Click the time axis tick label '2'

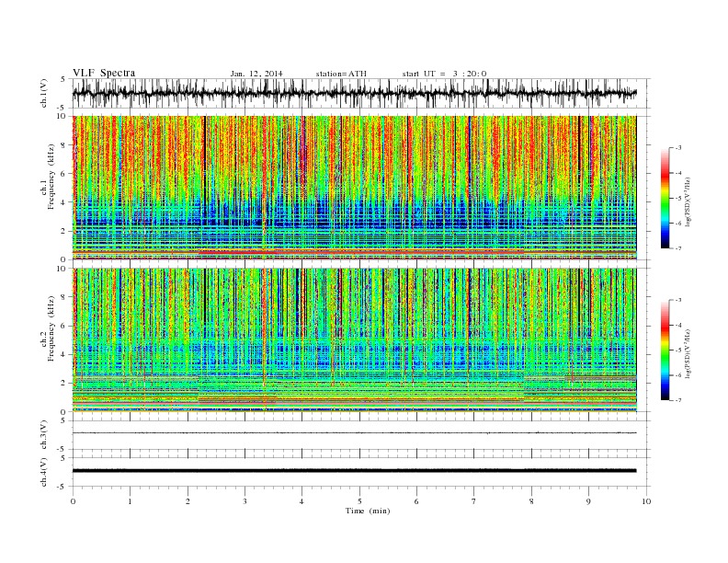[188, 501]
